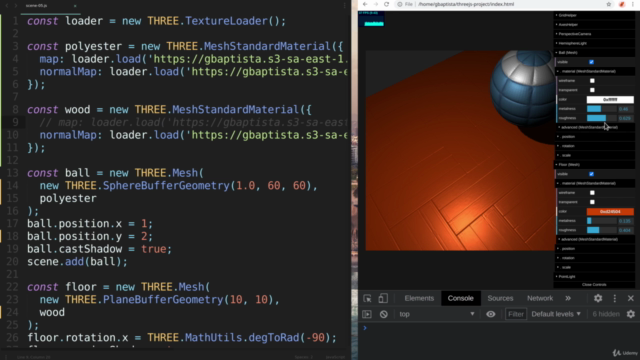Toggle Ball mesh visible checkbox
The image size is (640, 360).
click(x=591, y=62)
